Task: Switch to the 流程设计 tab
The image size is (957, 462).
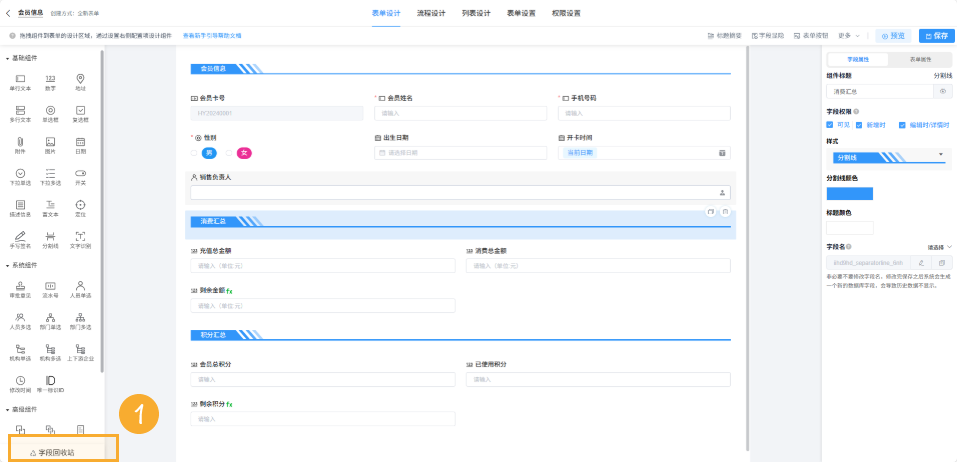Action: (x=431, y=13)
